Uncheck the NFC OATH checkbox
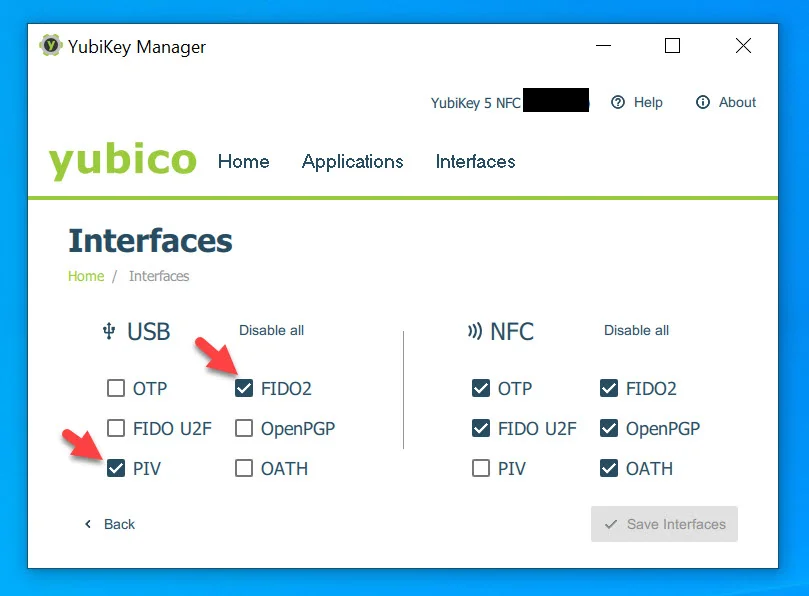This screenshot has width=809, height=596. [x=609, y=468]
